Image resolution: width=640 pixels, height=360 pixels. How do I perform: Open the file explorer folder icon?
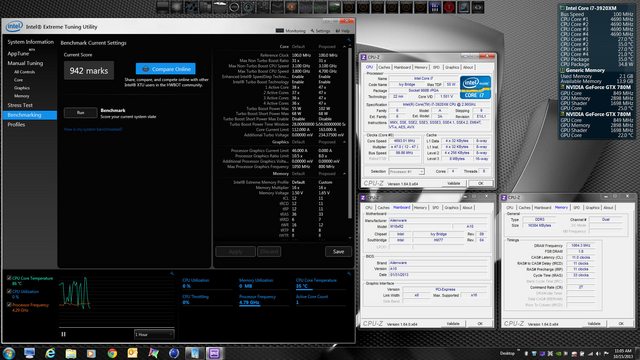click(71, 353)
